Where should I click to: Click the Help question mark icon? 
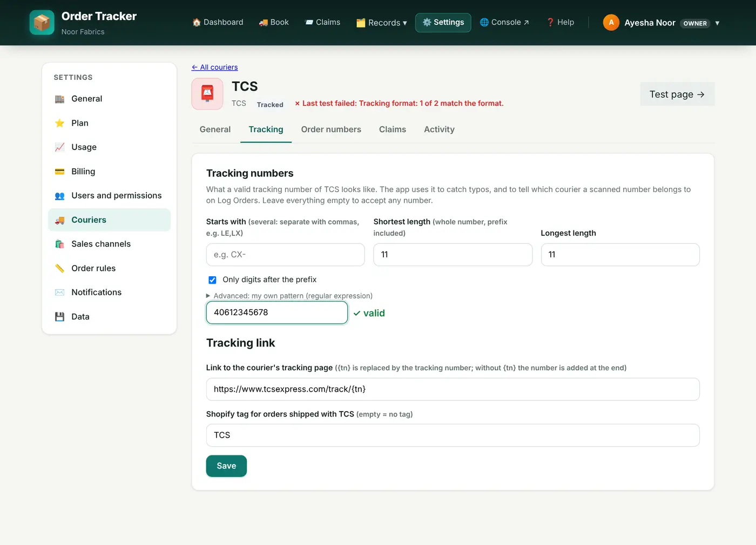pos(550,22)
